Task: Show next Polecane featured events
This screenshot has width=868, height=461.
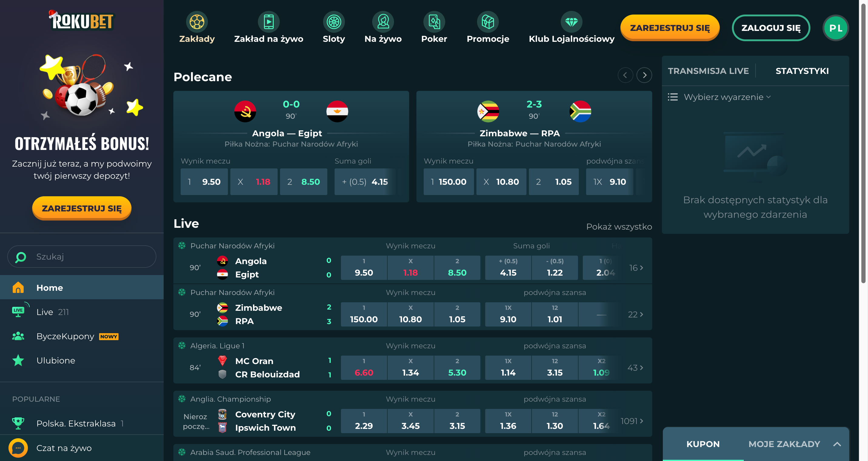Action: pos(644,75)
